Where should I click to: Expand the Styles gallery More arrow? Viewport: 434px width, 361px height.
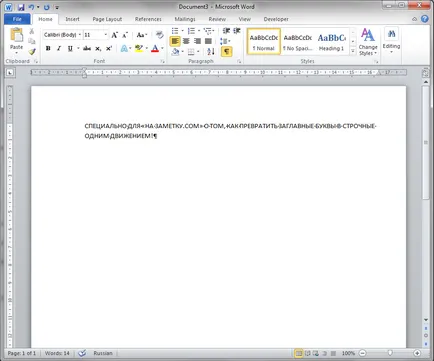tap(353, 51)
